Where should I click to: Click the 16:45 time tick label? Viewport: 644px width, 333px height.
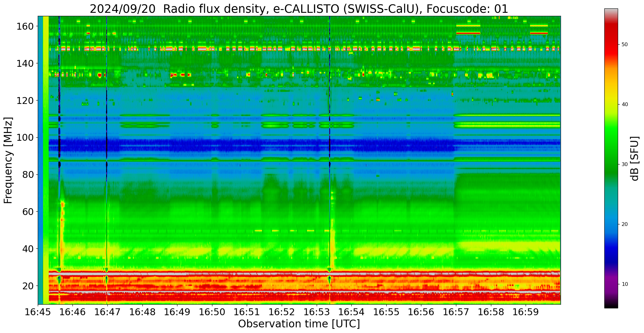pyautogui.click(x=38, y=312)
